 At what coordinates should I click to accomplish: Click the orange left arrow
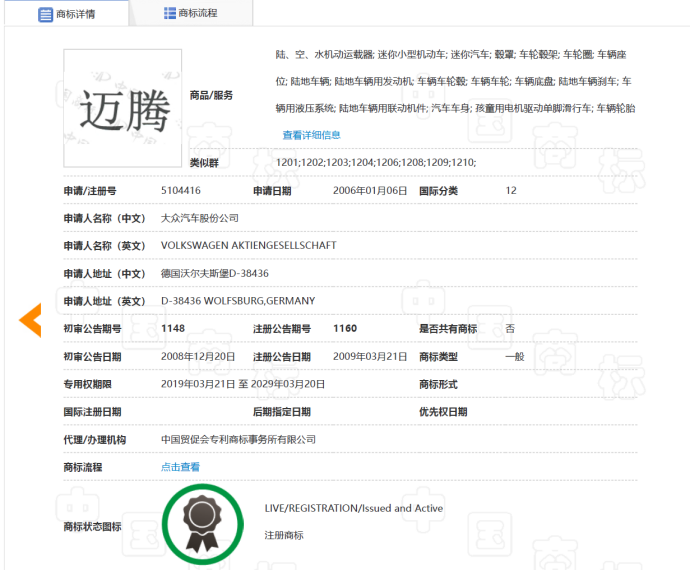click(30, 320)
